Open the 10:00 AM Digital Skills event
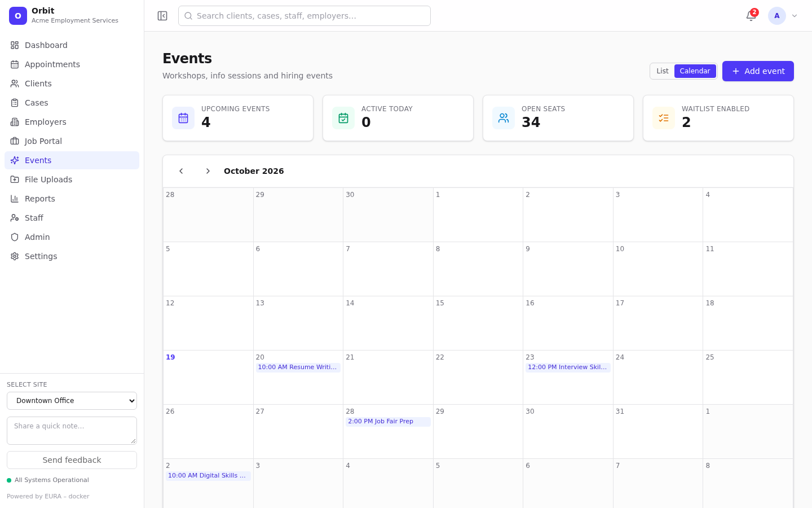Screen dimensions: 812x508 tap(208, 476)
